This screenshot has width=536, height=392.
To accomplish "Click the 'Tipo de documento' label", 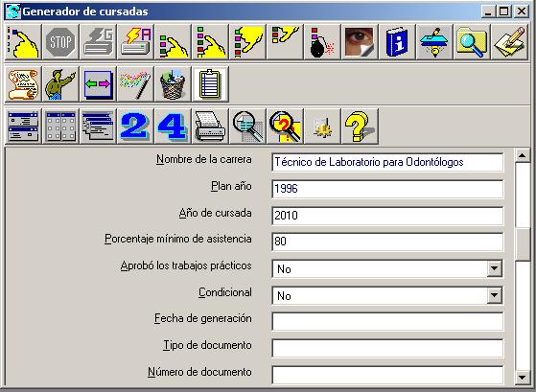I will tap(207, 345).
